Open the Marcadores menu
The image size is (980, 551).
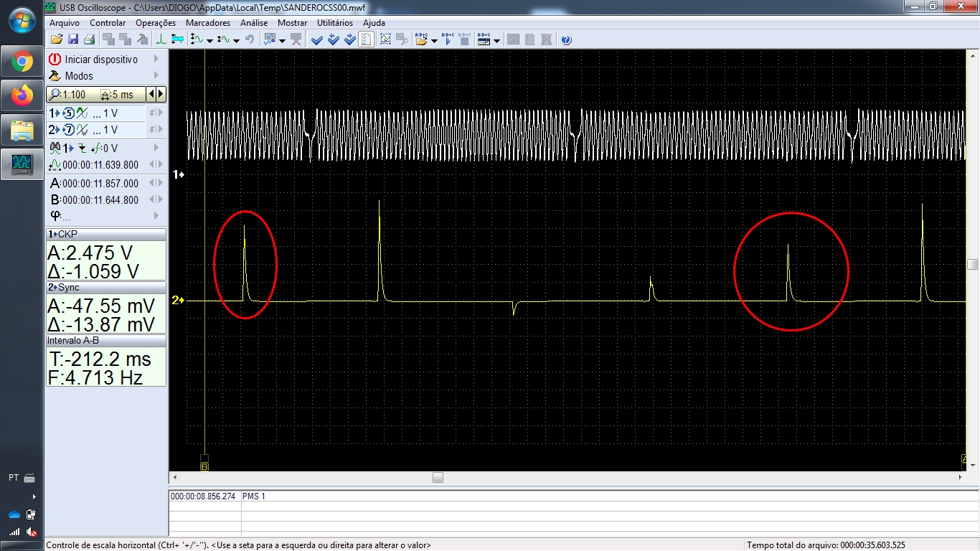tap(207, 23)
